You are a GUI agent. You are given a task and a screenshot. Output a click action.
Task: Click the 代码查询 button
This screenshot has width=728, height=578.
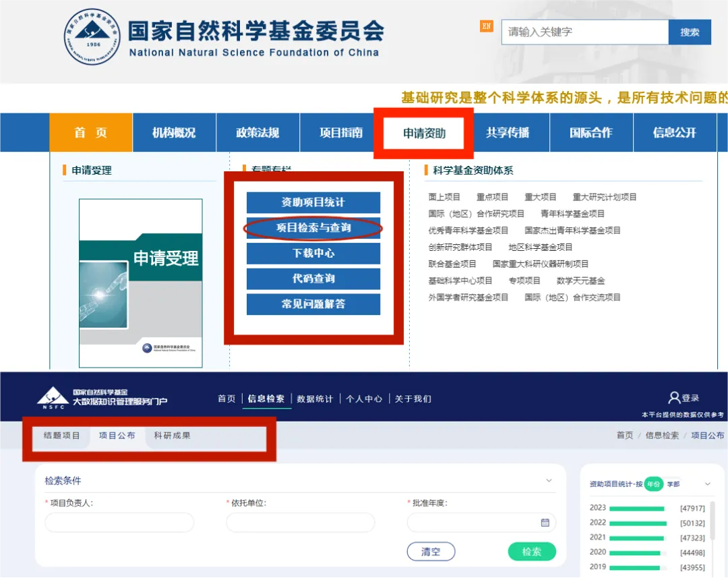pos(313,279)
